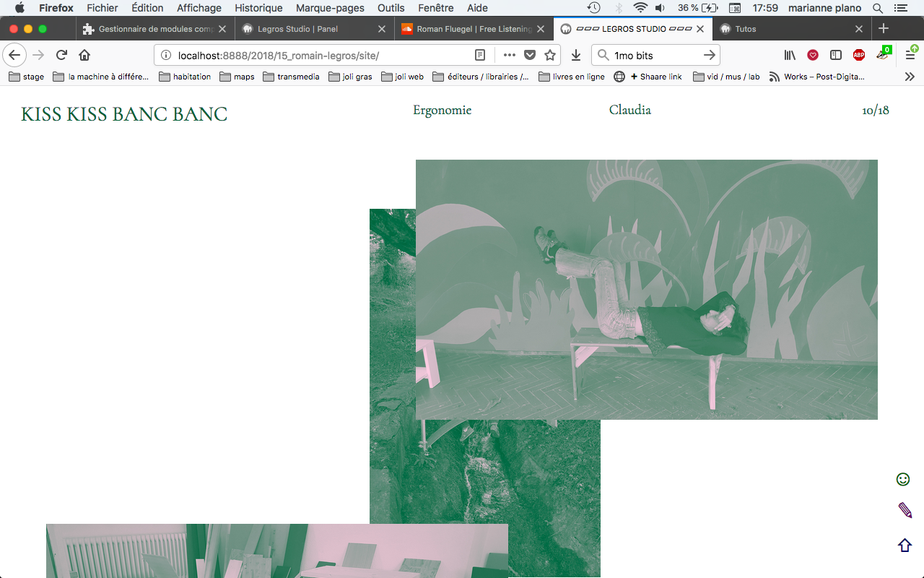Click the up arrow back-to-top icon

[x=905, y=545]
